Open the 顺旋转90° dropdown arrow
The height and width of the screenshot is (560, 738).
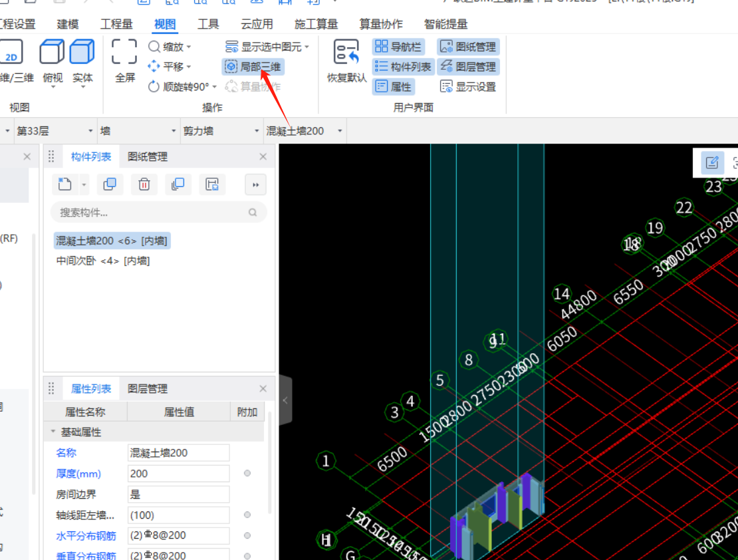coord(214,87)
